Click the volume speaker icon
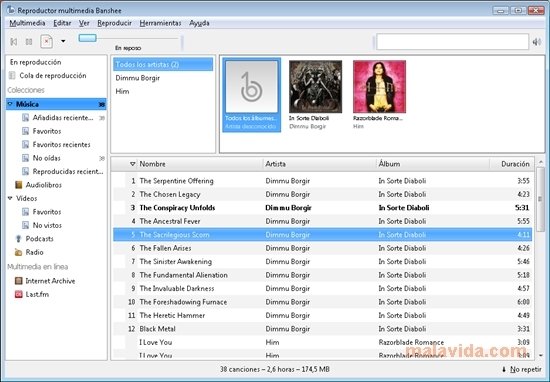This screenshot has width=550, height=382. click(x=536, y=42)
